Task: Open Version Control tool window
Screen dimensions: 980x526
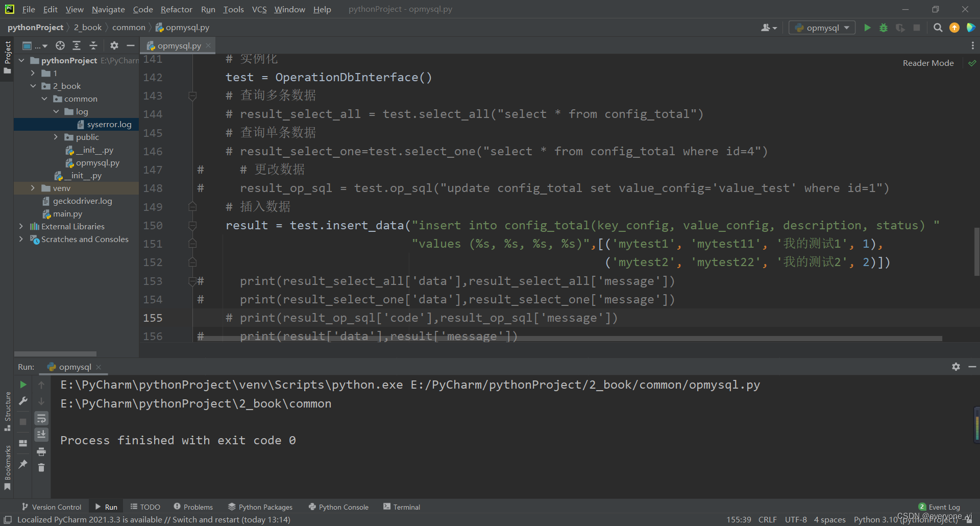Action: click(52, 507)
